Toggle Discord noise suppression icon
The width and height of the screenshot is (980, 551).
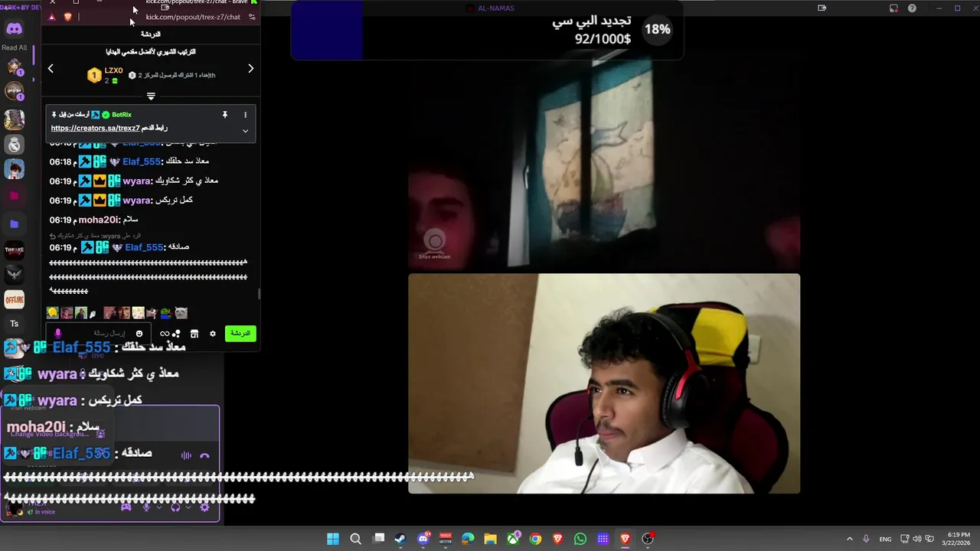point(186,455)
